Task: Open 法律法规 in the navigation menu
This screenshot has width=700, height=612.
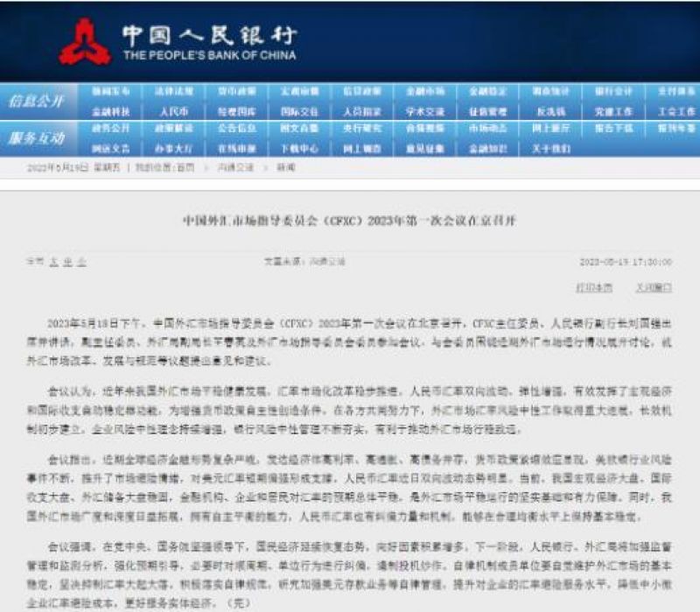Action: tap(173, 92)
